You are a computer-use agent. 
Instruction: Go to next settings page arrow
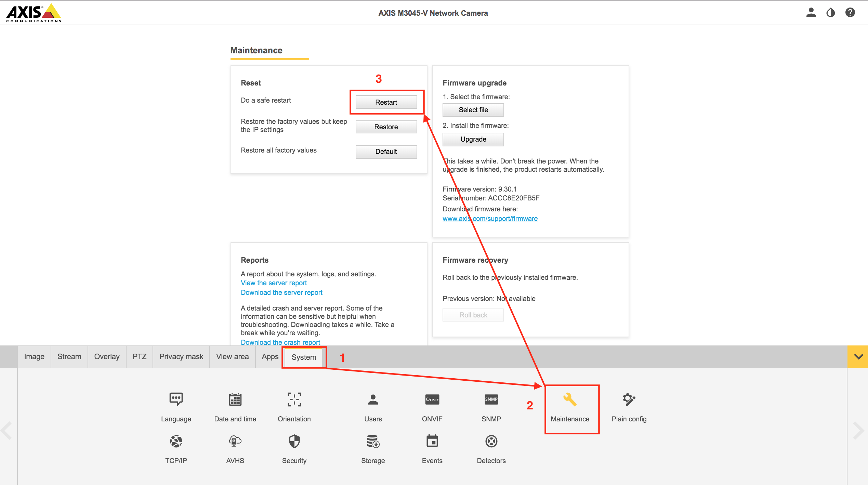click(858, 430)
